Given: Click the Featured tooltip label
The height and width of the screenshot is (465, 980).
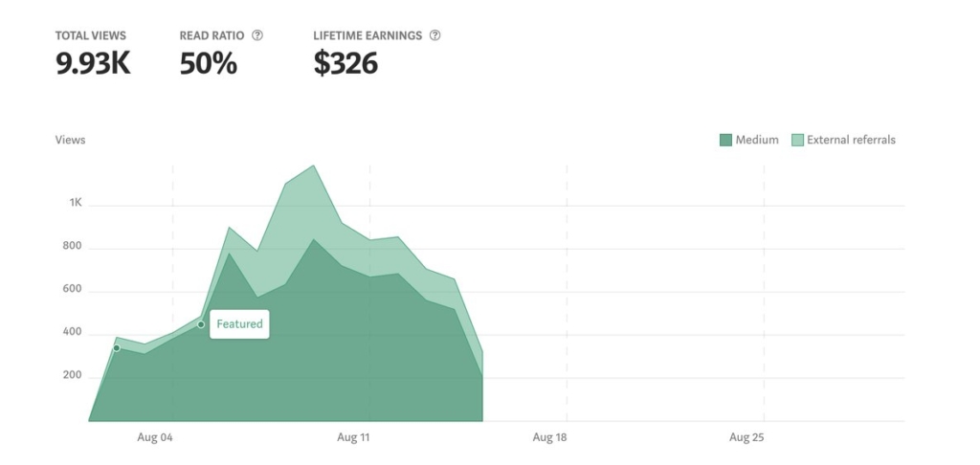Looking at the screenshot, I should pos(239,324).
